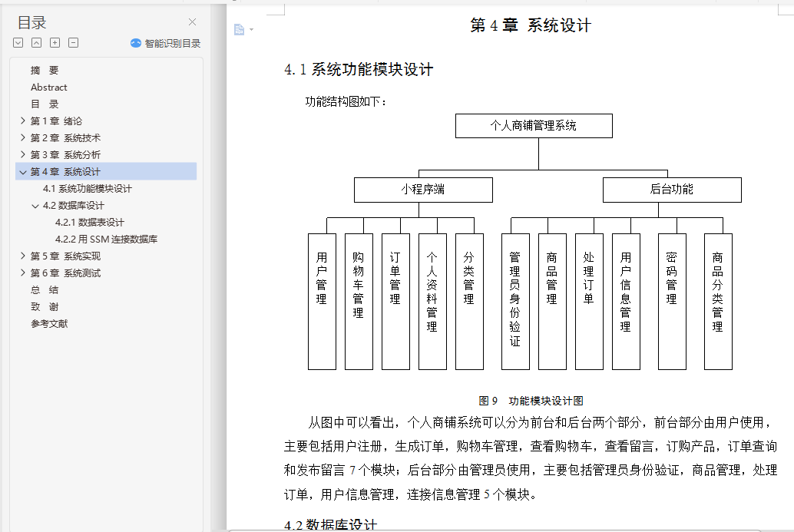Image resolution: width=794 pixels, height=532 pixels.
Task: Select the 目 录 outline entry
Action: click(x=45, y=104)
